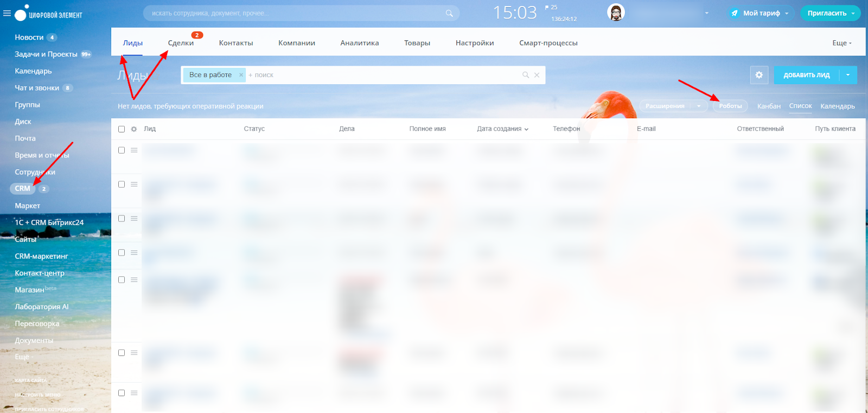Click the search magnifier in top bar
This screenshot has height=413, width=868.
point(449,13)
